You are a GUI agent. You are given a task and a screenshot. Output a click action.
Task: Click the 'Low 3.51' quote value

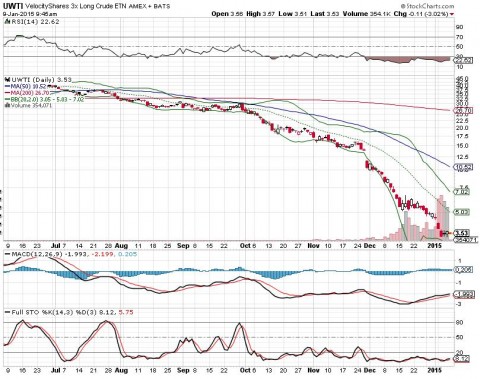point(292,14)
